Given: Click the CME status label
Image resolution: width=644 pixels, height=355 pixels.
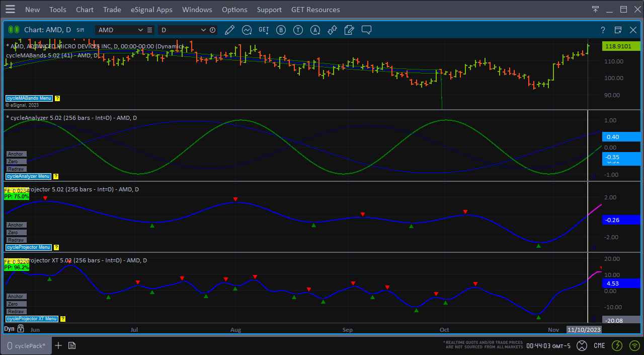Looking at the screenshot, I should (599, 346).
